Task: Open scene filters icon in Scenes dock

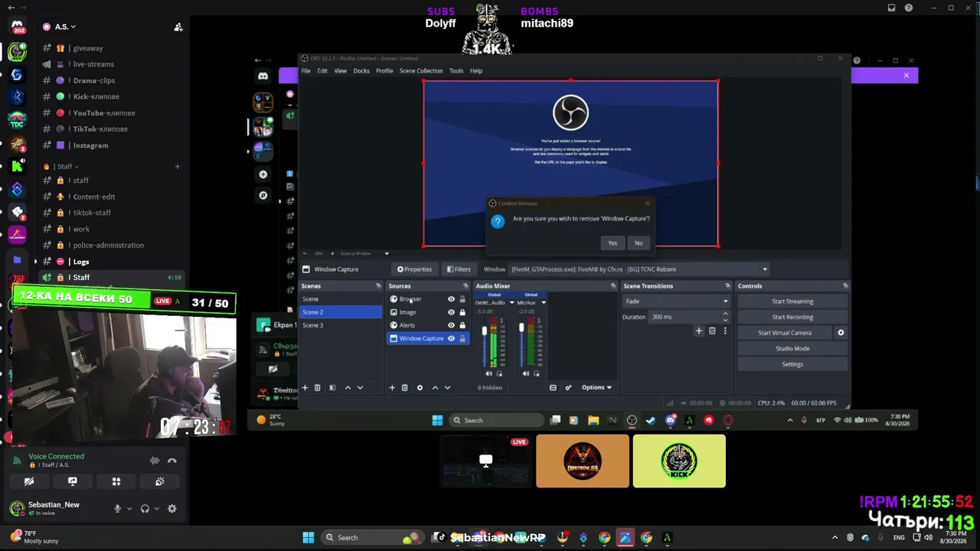Action: (x=332, y=388)
